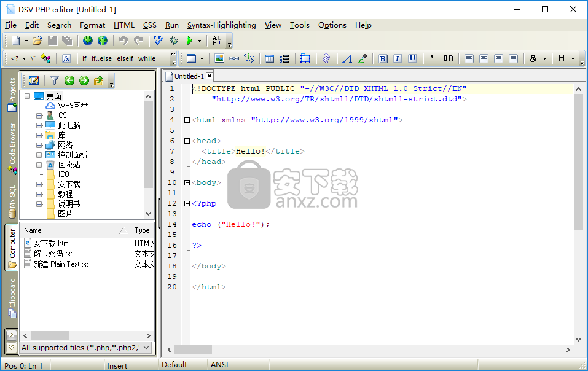Open the color picker eyedropper icon
Image resolution: width=588 pixels, height=371 pixels.
[363, 58]
